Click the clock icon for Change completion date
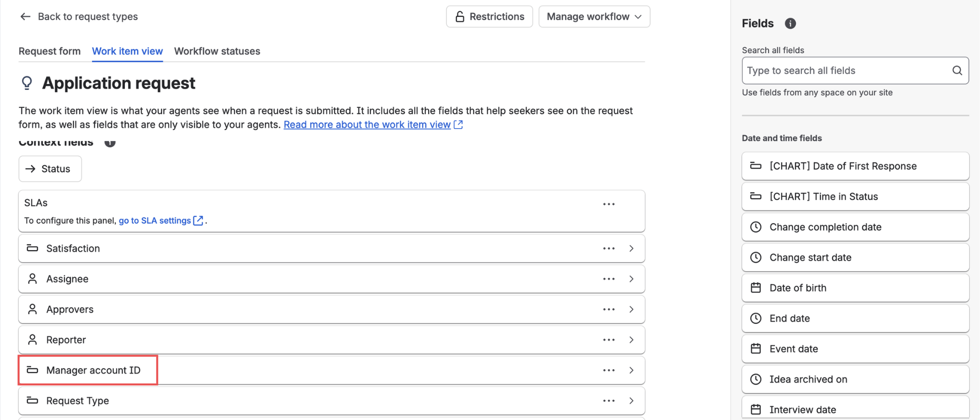The image size is (980, 420). click(756, 227)
